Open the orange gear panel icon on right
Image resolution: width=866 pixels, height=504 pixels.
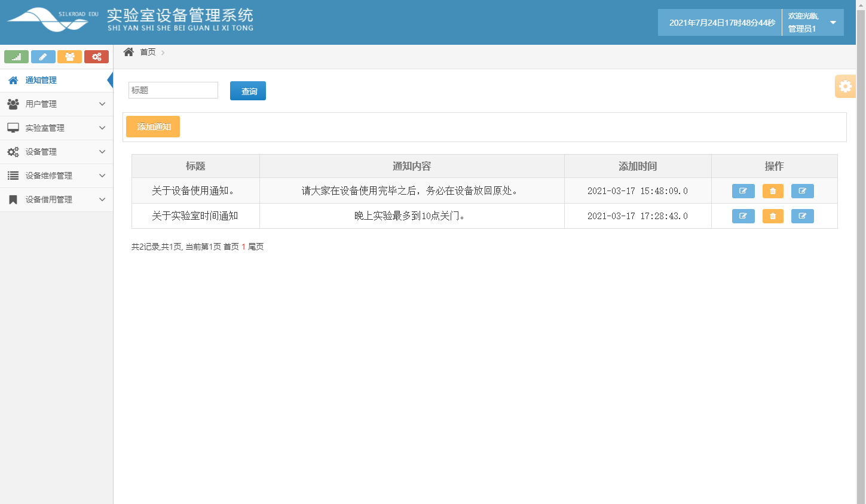845,86
